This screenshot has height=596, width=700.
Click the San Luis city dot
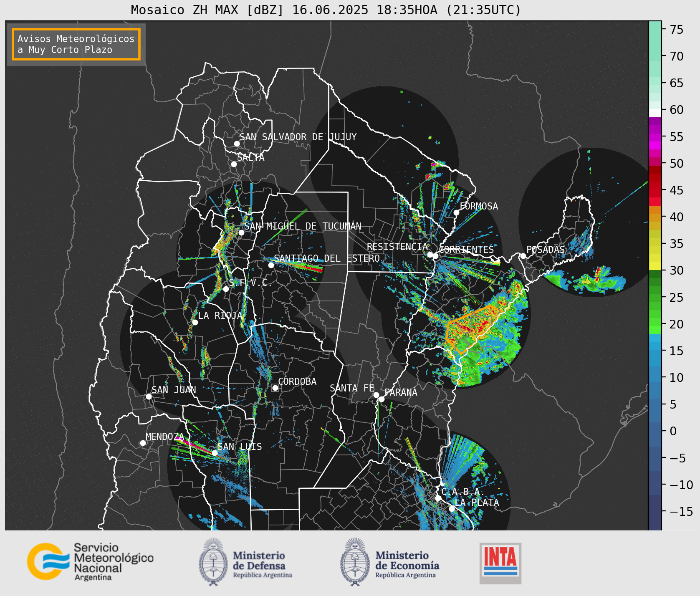215,453
